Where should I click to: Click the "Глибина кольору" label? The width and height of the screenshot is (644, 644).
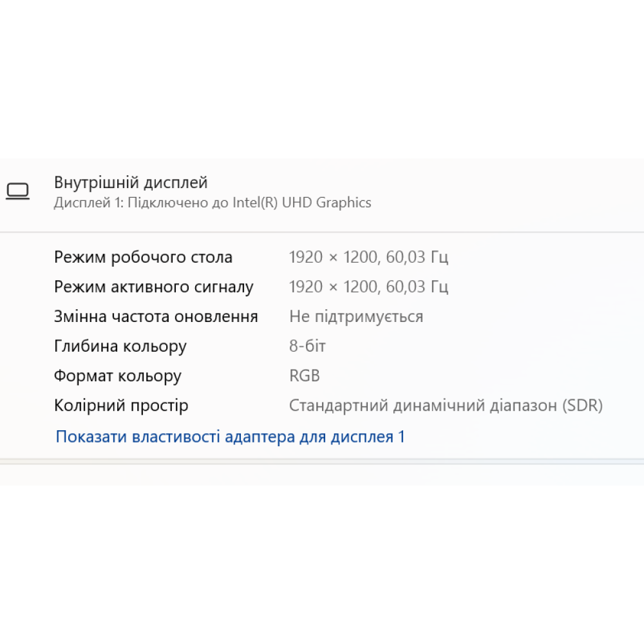[x=120, y=346]
